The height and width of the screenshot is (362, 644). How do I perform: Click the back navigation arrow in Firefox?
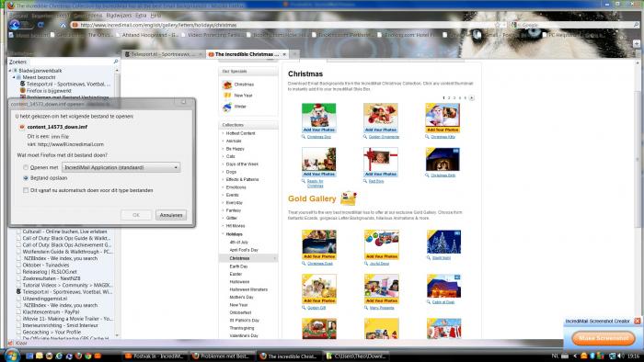[x=15, y=25]
